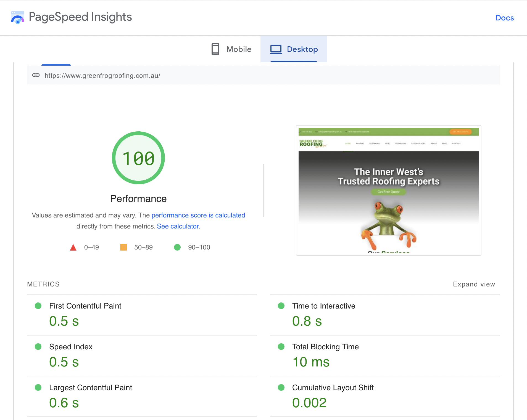Expand view of the metrics section
527x420 pixels.
[x=474, y=284]
